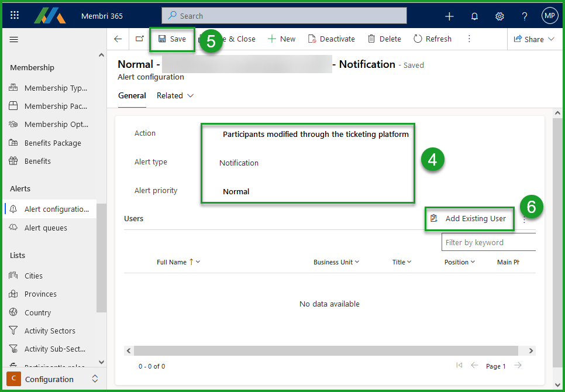Viewport: 565px width, 392px height.
Task: Open Business Unit column sort dropdown
Action: pos(336,262)
